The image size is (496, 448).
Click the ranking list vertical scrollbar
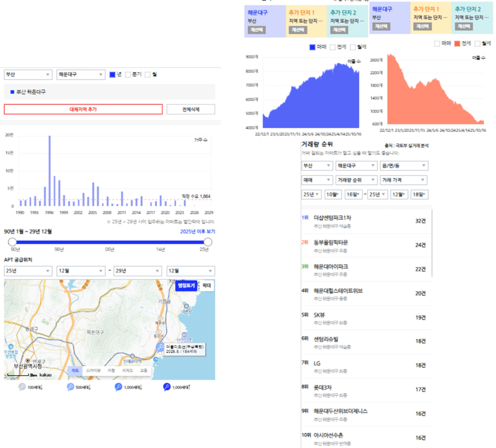coord(432,244)
